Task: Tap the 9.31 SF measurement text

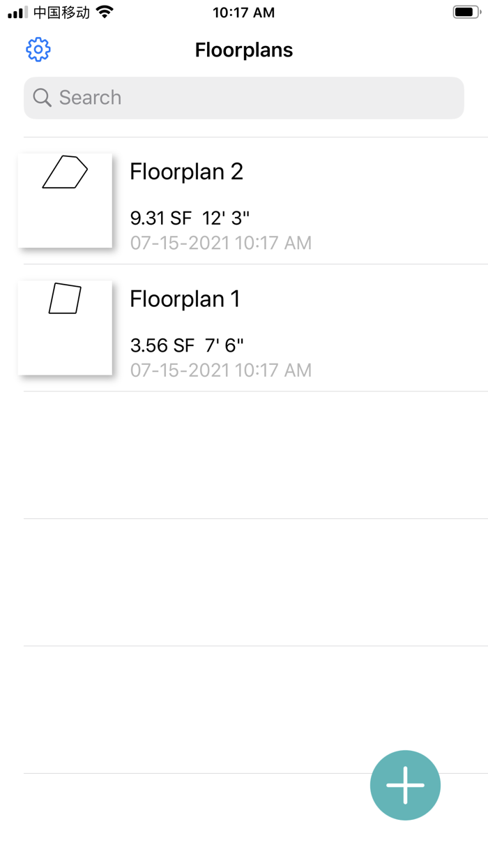Action: (160, 217)
